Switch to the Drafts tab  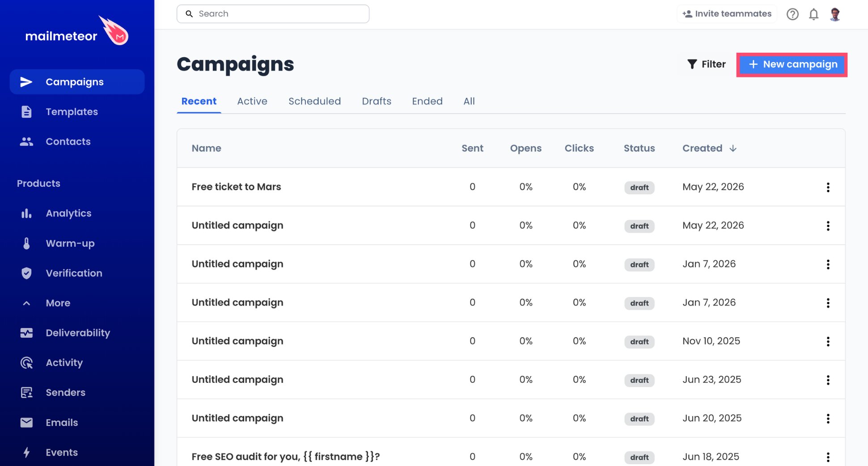tap(377, 101)
